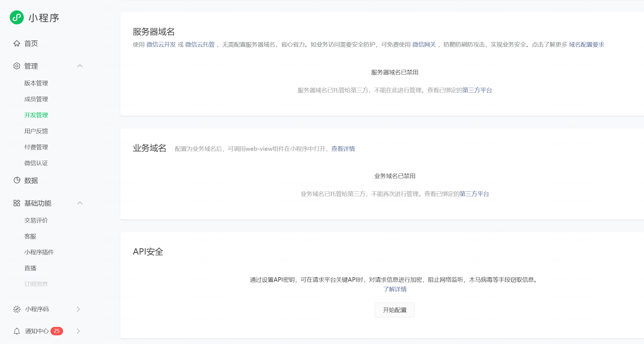This screenshot has height=344, width=644.
Task: Collapse the 基础功能 section chevron
Action: [80, 203]
